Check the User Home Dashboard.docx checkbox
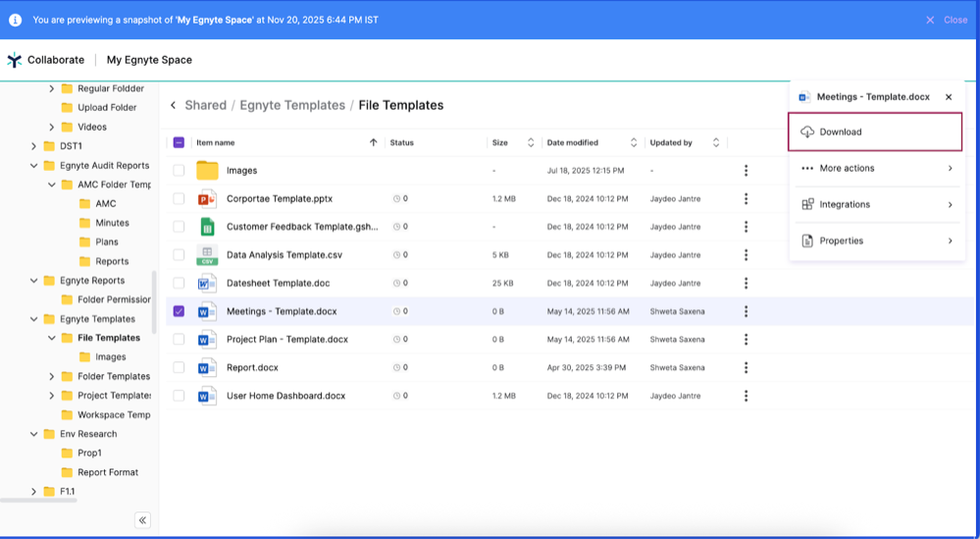Image resolution: width=980 pixels, height=539 pixels. tap(179, 396)
